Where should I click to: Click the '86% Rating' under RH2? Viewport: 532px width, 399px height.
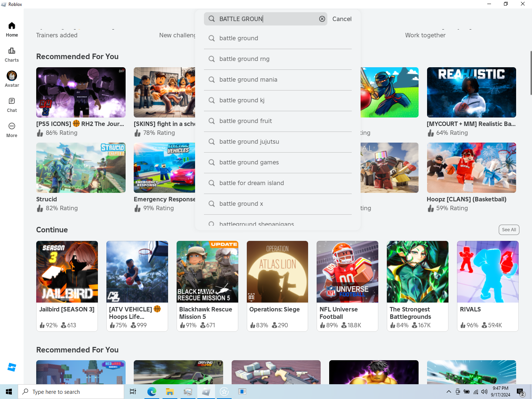click(x=61, y=133)
